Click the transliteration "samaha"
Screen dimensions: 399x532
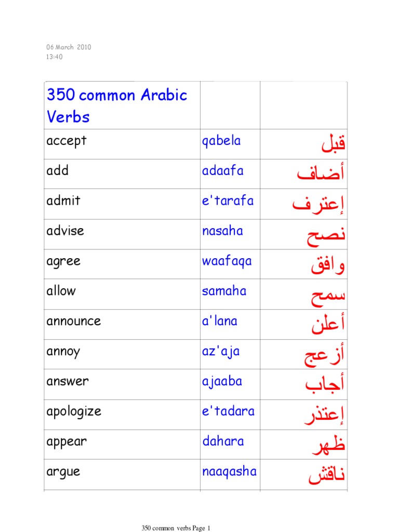224,291
